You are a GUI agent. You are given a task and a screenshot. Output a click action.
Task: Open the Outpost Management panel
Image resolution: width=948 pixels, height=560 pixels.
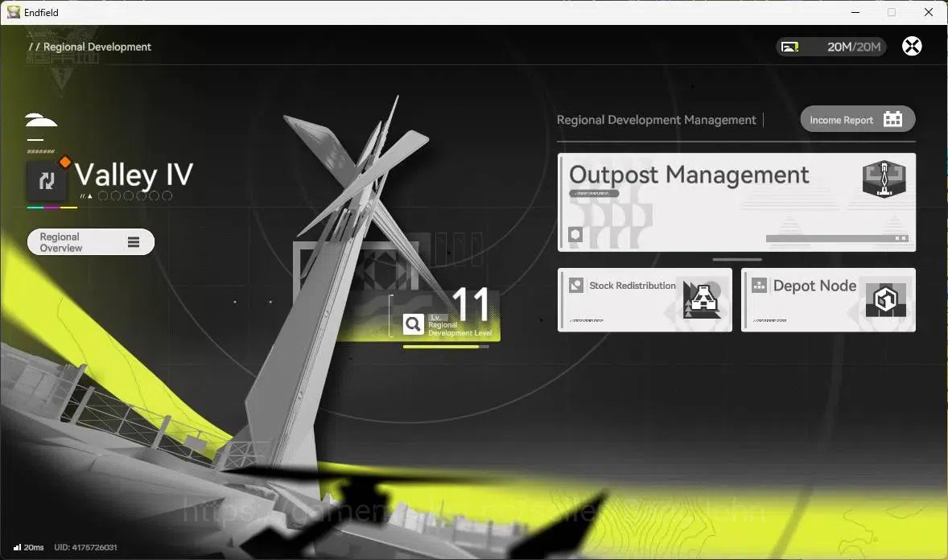click(736, 202)
